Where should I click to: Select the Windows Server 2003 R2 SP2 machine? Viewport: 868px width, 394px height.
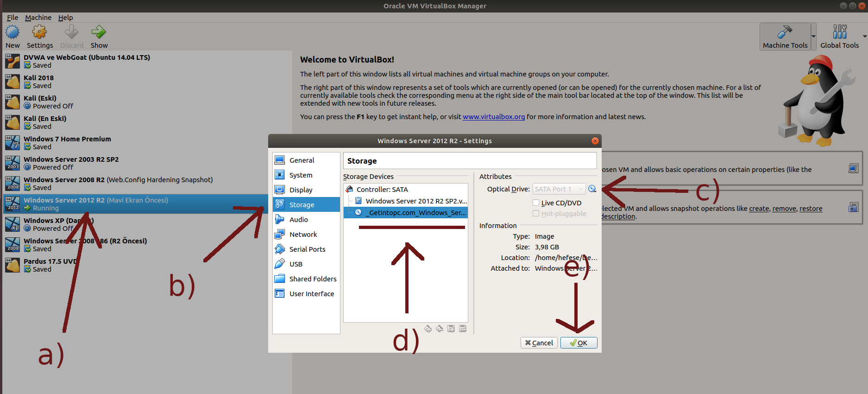(x=147, y=163)
